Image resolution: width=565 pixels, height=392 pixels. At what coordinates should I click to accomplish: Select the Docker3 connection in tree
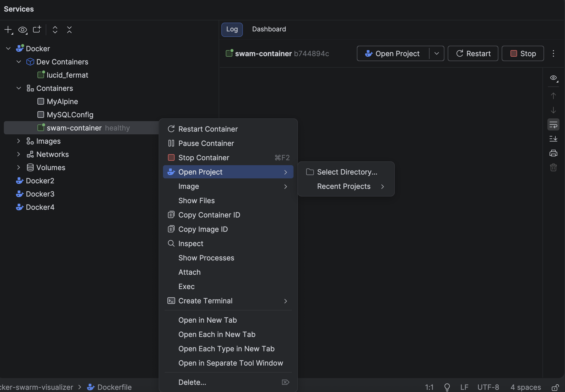pos(40,194)
